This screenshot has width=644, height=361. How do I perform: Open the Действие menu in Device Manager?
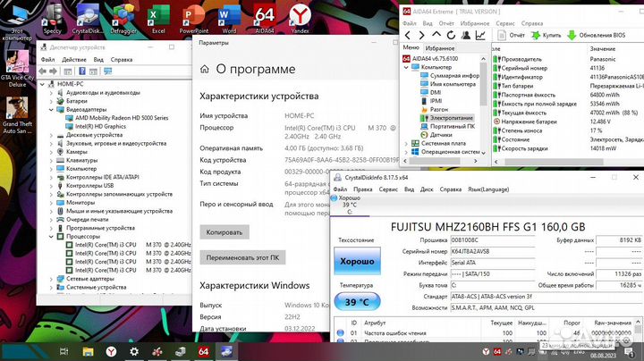(x=73, y=60)
